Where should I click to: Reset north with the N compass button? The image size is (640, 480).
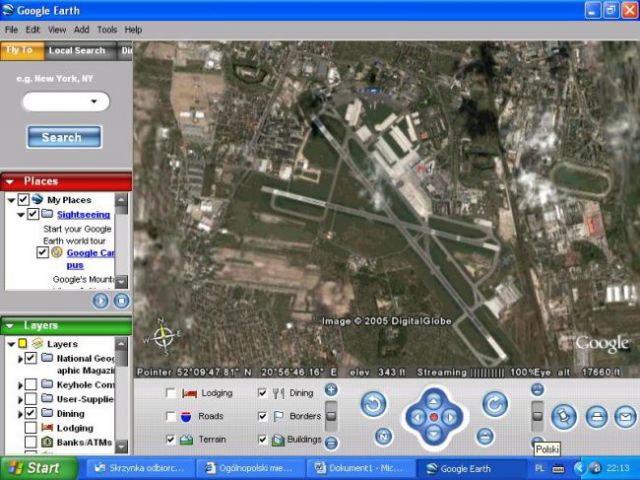click(x=383, y=436)
